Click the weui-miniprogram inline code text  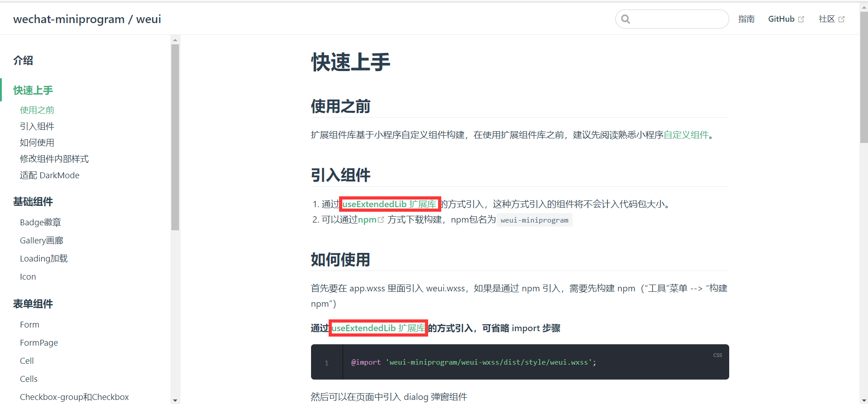534,220
